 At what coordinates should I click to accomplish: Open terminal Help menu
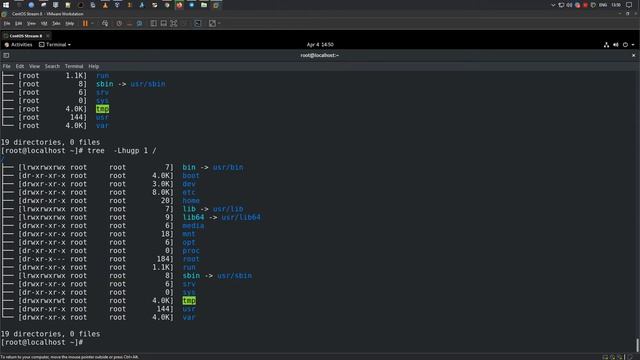[x=93, y=66]
